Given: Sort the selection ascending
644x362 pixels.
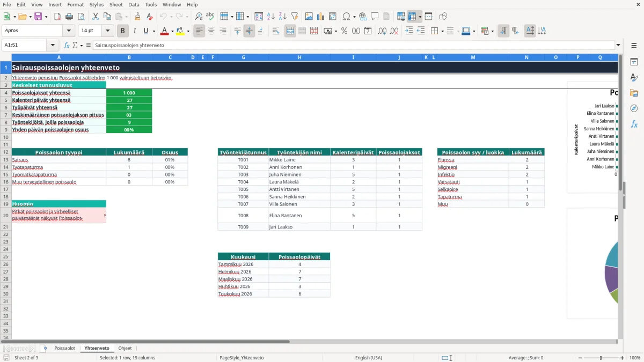Looking at the screenshot, I should [x=271, y=17].
